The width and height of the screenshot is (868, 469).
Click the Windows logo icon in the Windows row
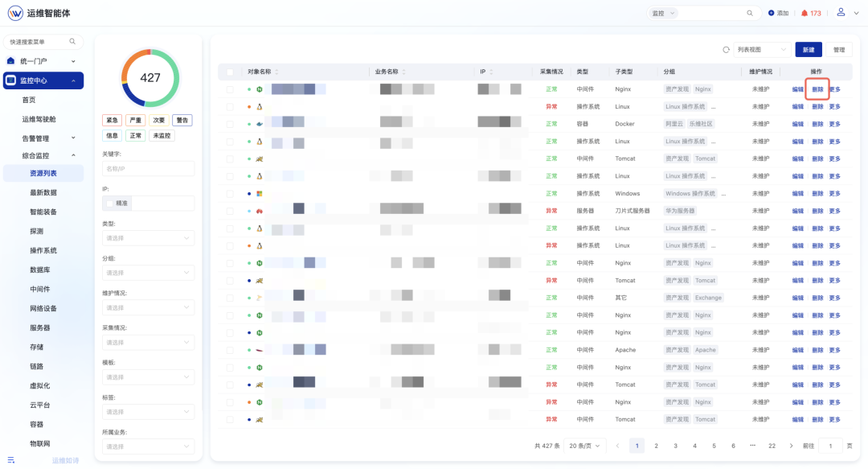point(259,194)
